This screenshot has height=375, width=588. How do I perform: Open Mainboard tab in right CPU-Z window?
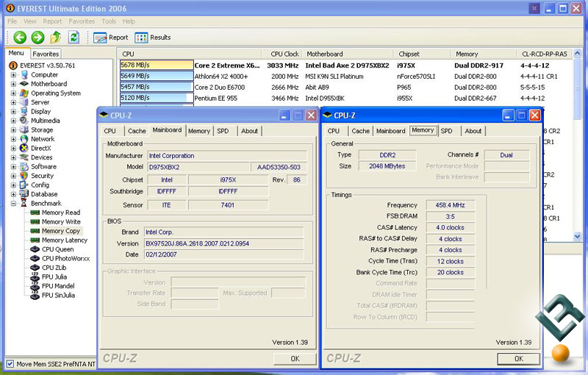coord(390,131)
